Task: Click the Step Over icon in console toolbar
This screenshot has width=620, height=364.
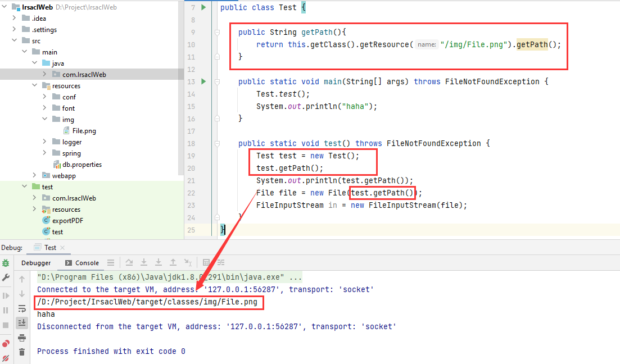Action: pyautogui.click(x=128, y=262)
